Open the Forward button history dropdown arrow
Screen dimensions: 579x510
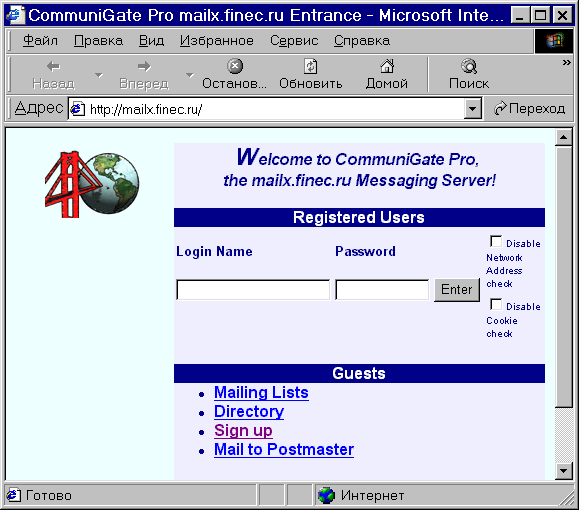coord(189,75)
